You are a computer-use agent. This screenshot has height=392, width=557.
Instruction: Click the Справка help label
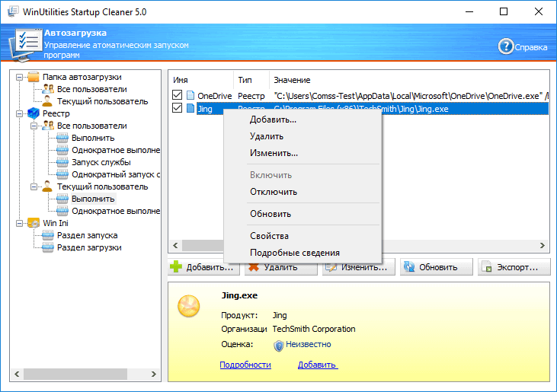(531, 47)
